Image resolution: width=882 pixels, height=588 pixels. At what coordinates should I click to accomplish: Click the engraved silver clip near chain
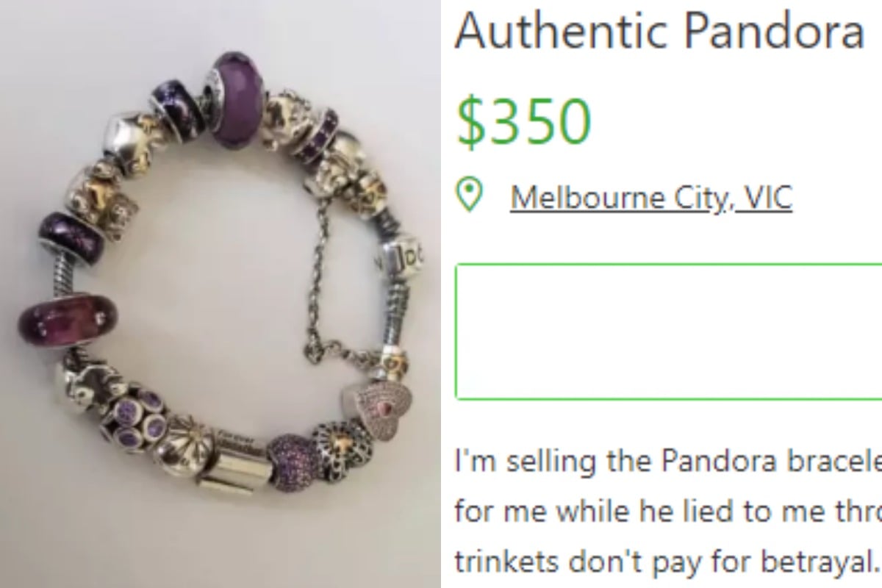398,258
